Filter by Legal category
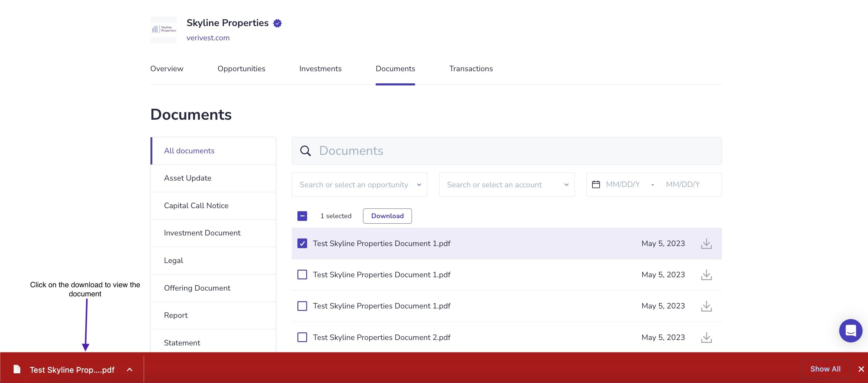The image size is (868, 383). pyautogui.click(x=213, y=261)
